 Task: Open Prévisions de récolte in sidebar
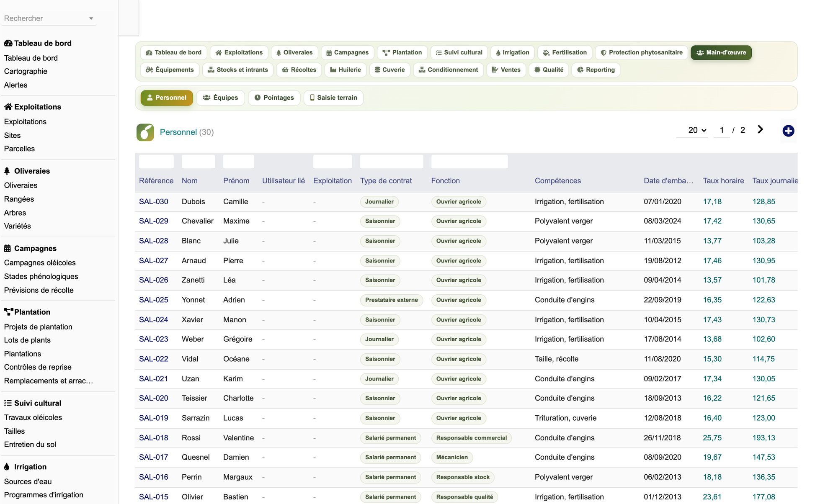point(39,291)
